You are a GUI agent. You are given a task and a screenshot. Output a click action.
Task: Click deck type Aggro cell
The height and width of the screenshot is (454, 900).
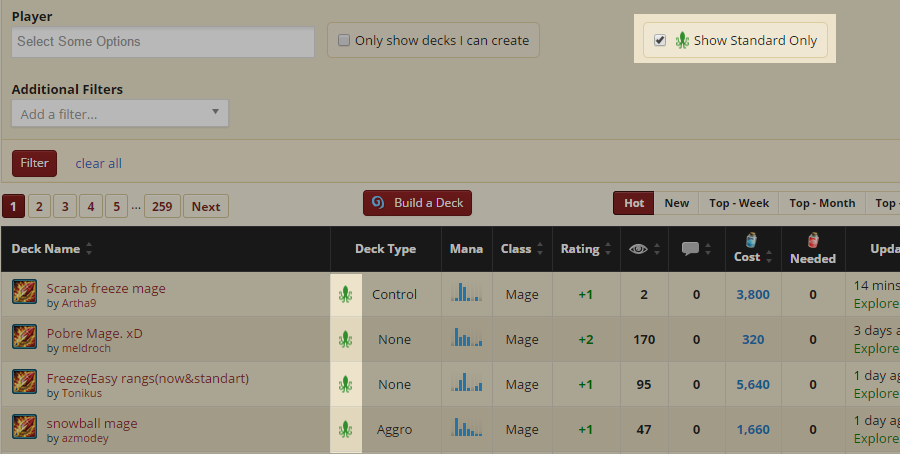tap(394, 429)
